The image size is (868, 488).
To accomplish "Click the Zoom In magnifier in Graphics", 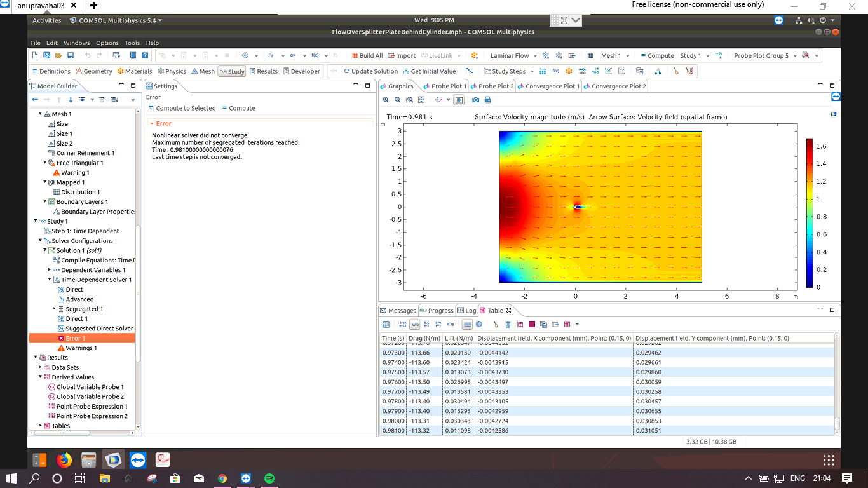I will pyautogui.click(x=386, y=100).
